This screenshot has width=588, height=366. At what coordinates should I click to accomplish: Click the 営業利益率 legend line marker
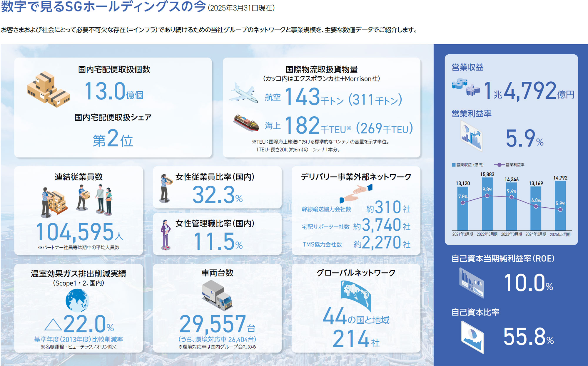(499, 165)
